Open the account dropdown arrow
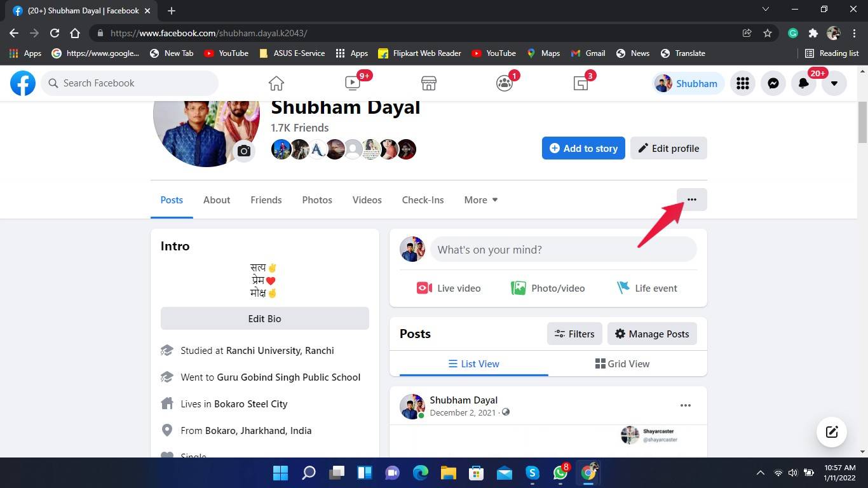The width and height of the screenshot is (868, 488). click(834, 83)
